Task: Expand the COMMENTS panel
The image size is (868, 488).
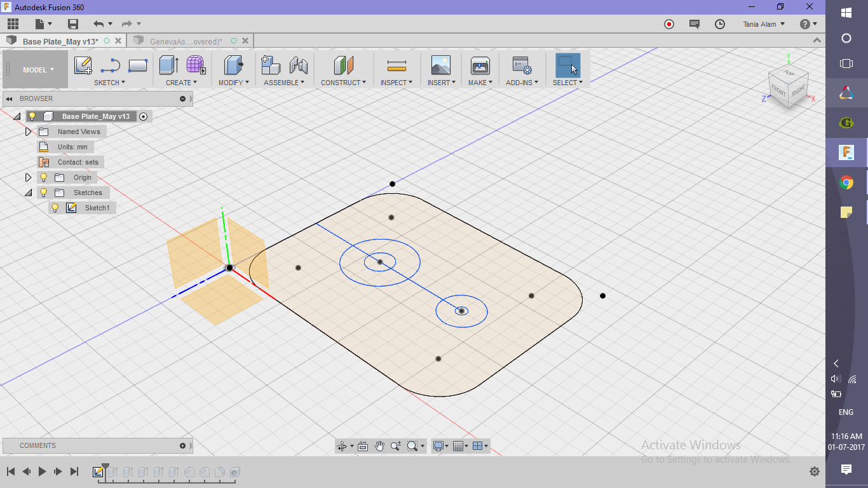Action: (x=182, y=445)
